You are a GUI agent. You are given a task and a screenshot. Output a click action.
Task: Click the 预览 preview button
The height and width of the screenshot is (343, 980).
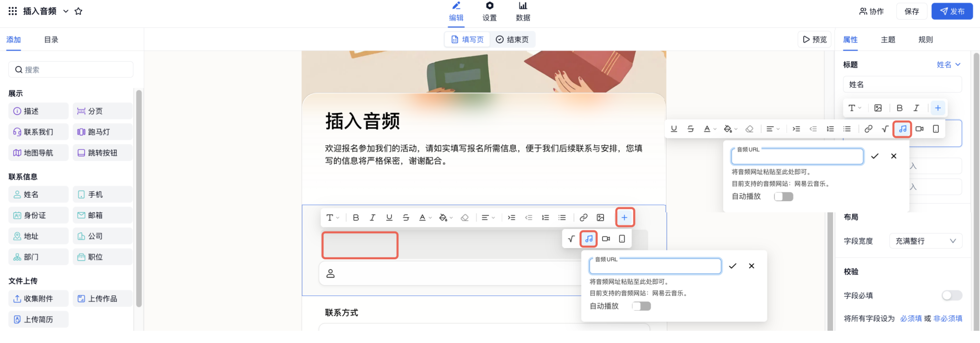pos(815,40)
